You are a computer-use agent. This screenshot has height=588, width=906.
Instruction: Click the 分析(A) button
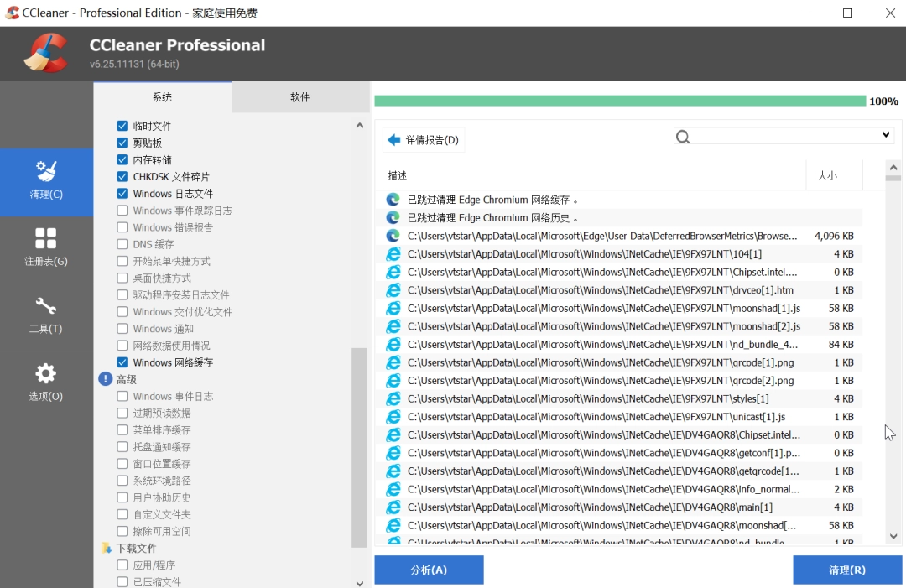(429, 570)
